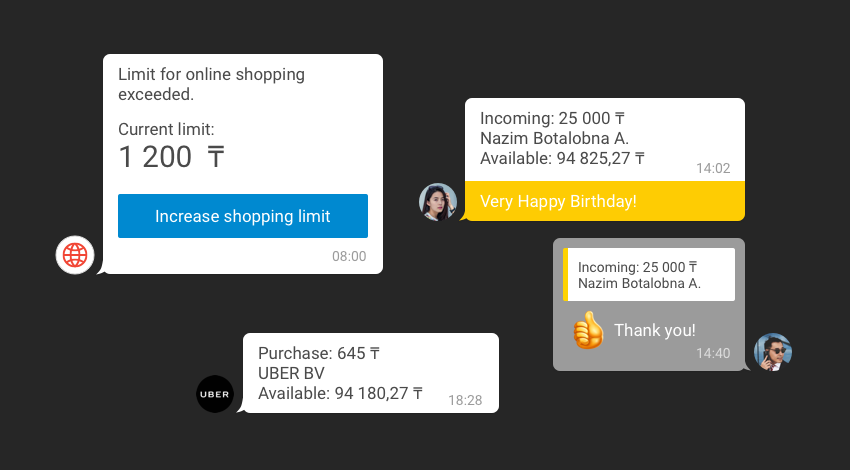Click the 'Very Happy Birthday!' yellow banner

coord(604,201)
